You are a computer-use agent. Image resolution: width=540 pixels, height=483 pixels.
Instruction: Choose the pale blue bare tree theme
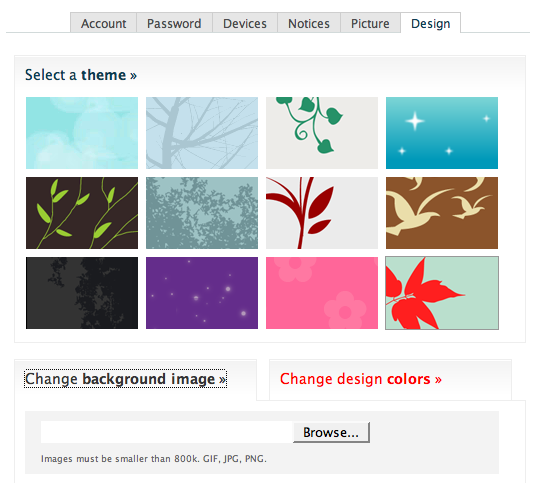202,133
